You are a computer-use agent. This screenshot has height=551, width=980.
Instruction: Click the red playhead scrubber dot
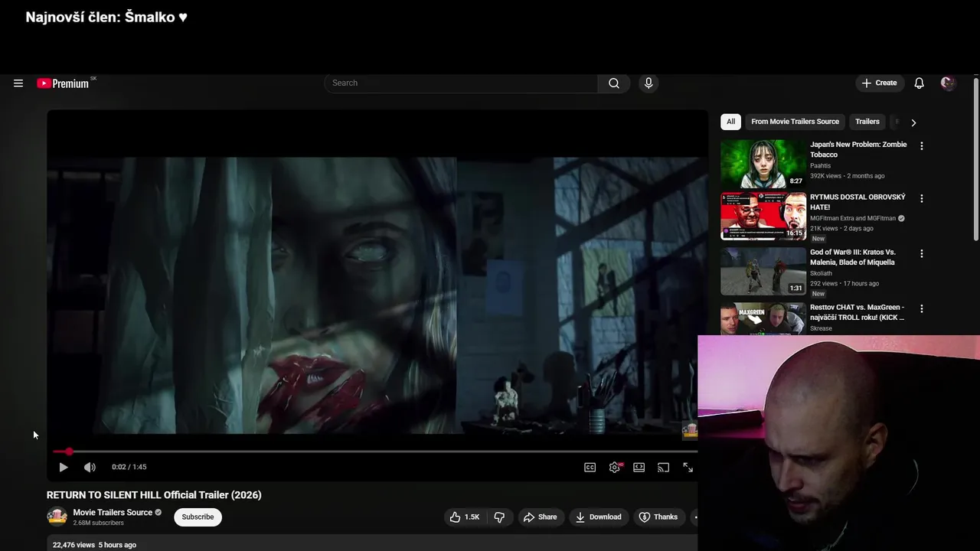click(69, 452)
